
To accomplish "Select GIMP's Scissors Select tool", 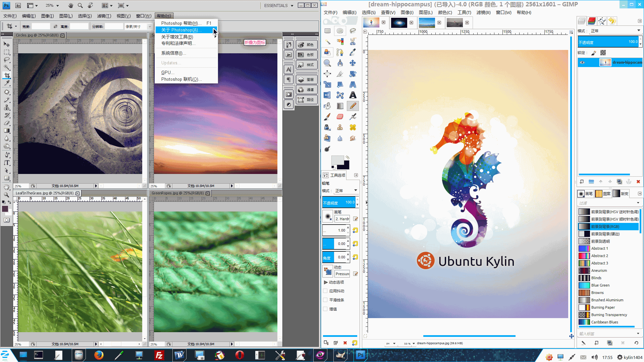I will coord(353,42).
